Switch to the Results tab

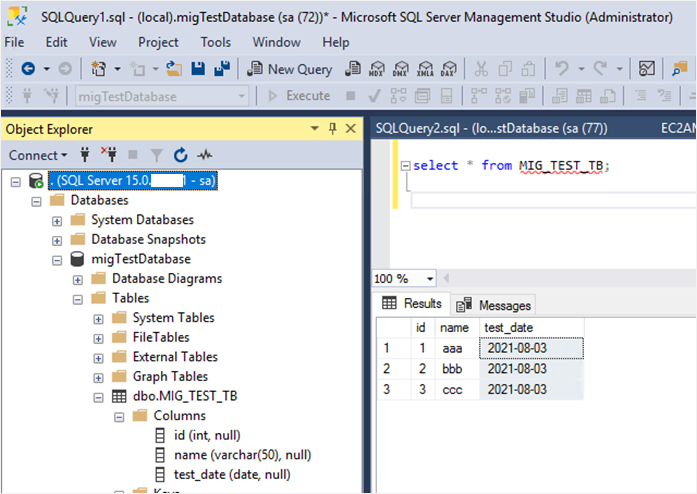tap(413, 303)
